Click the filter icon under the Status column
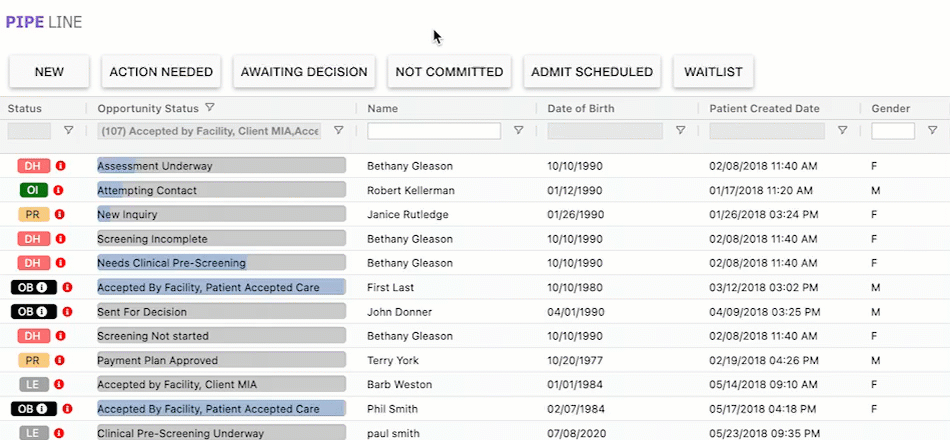The height and width of the screenshot is (440, 950). [69, 130]
